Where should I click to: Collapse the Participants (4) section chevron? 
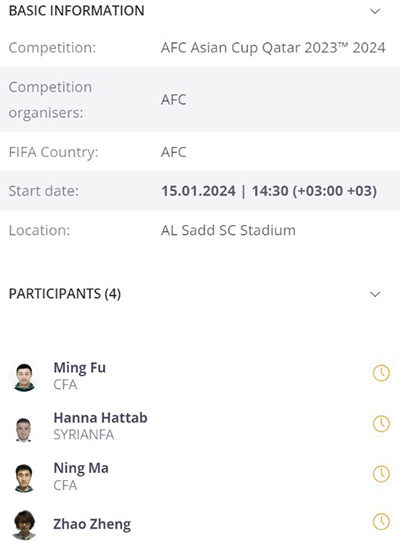pyautogui.click(x=375, y=295)
